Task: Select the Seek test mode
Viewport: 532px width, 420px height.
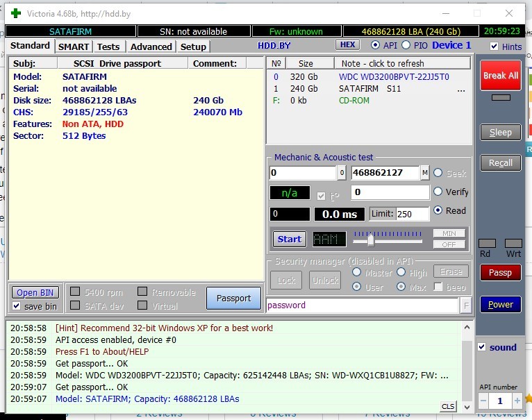Action: (438, 173)
